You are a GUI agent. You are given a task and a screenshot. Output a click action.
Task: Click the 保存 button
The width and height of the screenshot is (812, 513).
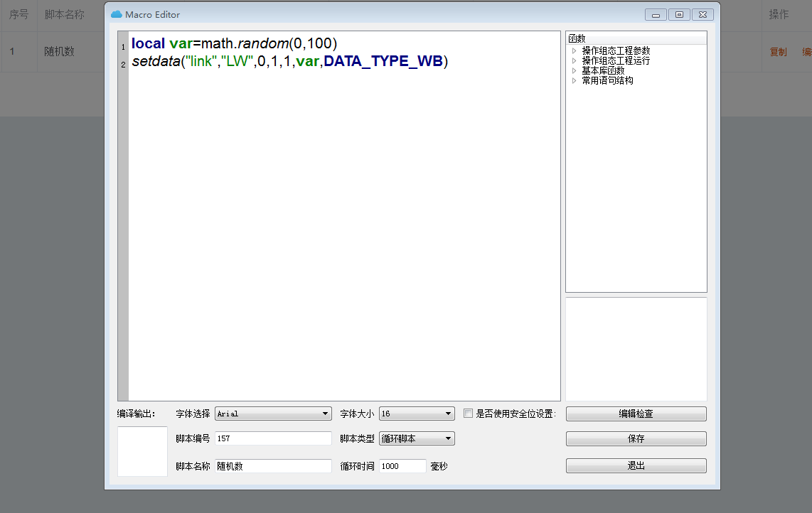coord(636,438)
